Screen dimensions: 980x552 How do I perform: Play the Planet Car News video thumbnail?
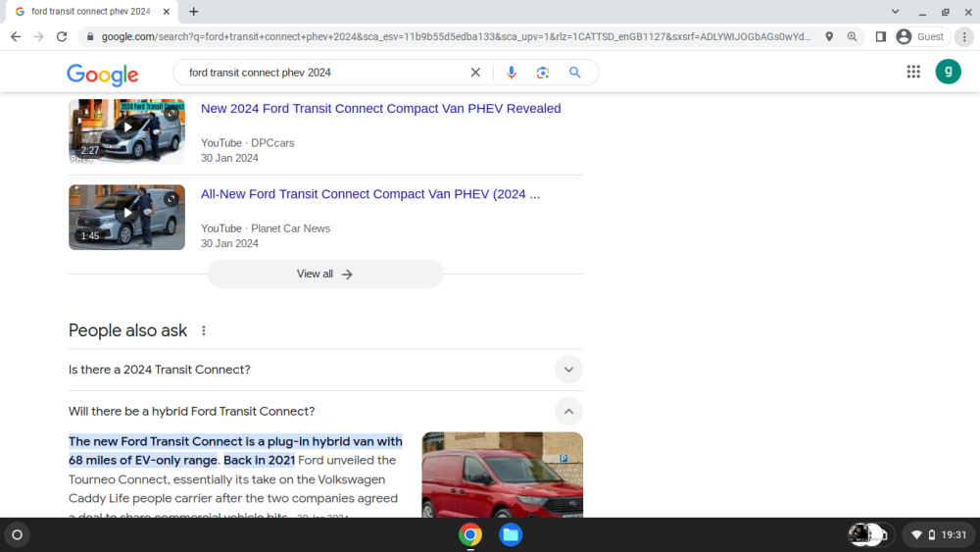coord(126,217)
